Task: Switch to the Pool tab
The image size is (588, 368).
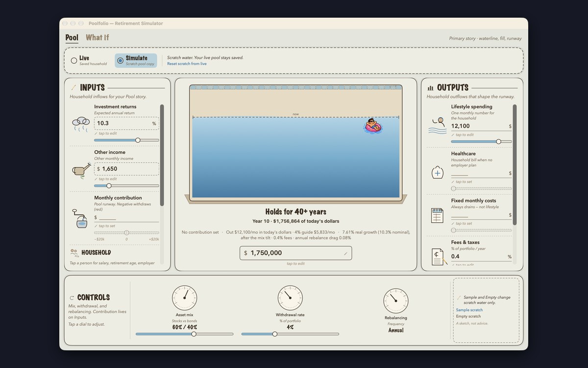Action: [x=72, y=38]
